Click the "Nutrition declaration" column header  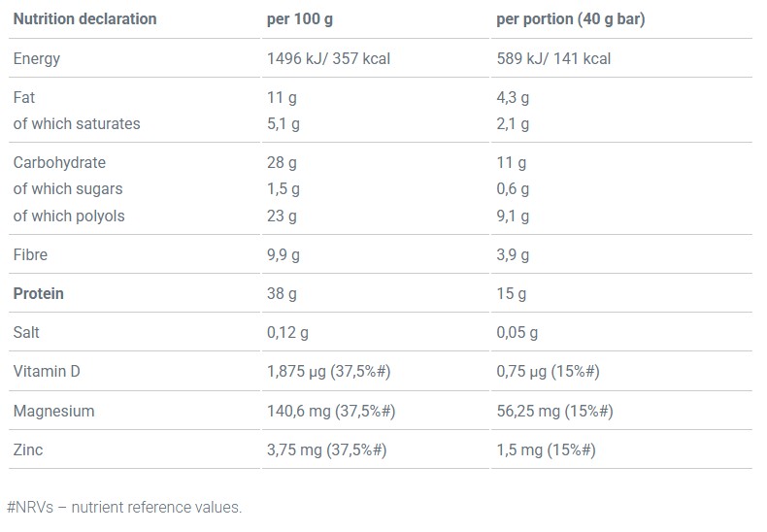coord(84,19)
